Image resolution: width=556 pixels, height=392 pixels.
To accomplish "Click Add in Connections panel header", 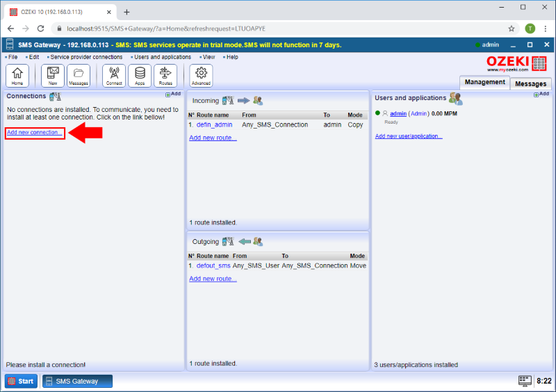I will coord(173,94).
